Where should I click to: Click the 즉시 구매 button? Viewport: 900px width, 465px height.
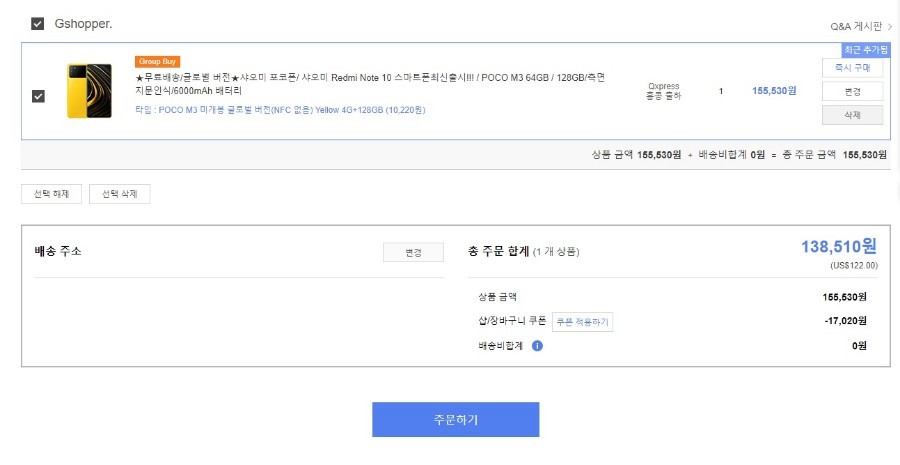click(852, 68)
